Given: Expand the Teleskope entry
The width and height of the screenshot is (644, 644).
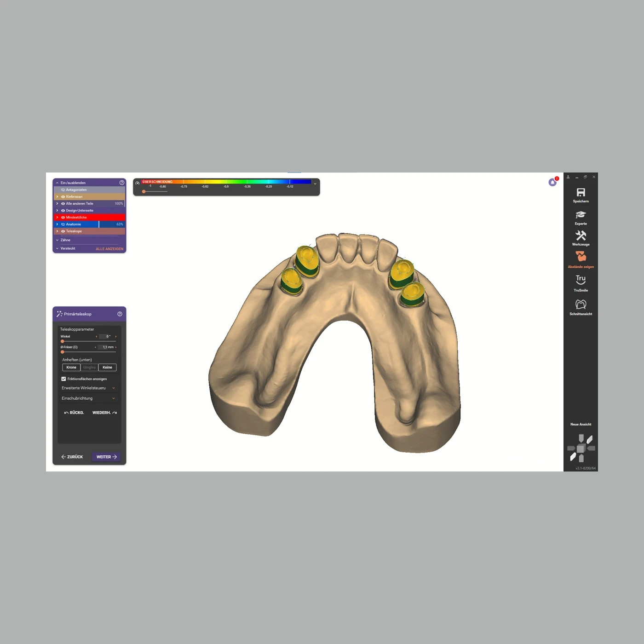Looking at the screenshot, I should coord(57,231).
